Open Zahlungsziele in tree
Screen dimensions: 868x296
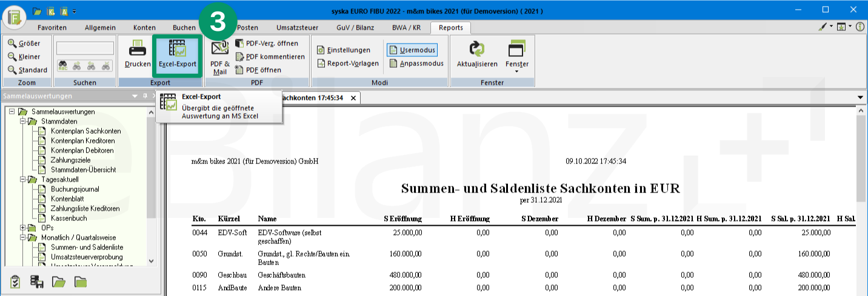click(x=72, y=160)
